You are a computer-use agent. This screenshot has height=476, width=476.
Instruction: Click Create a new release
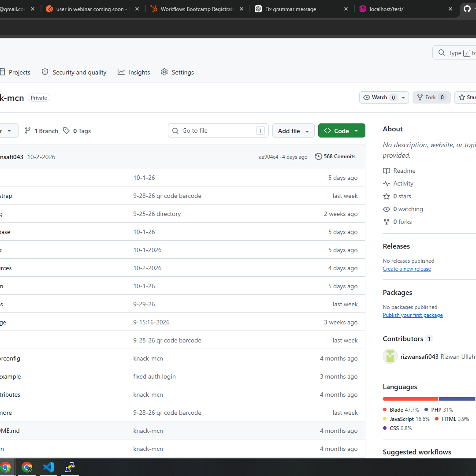(x=407, y=269)
